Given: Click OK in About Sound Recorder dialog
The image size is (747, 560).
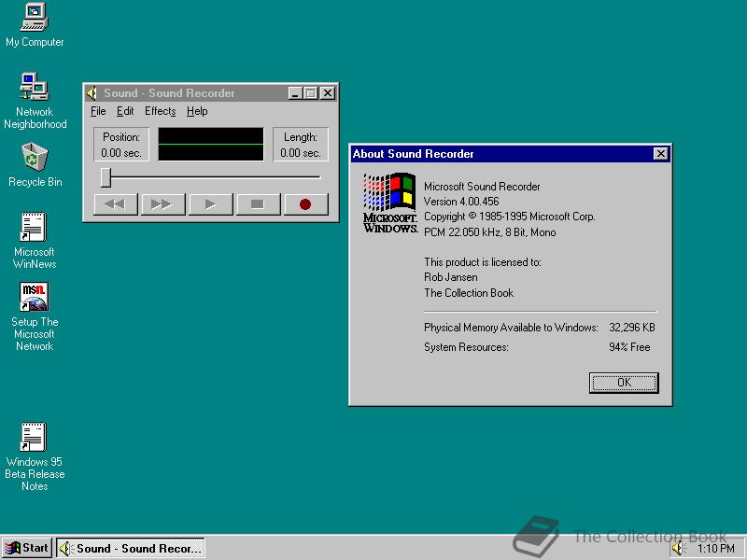Looking at the screenshot, I should 624,383.
